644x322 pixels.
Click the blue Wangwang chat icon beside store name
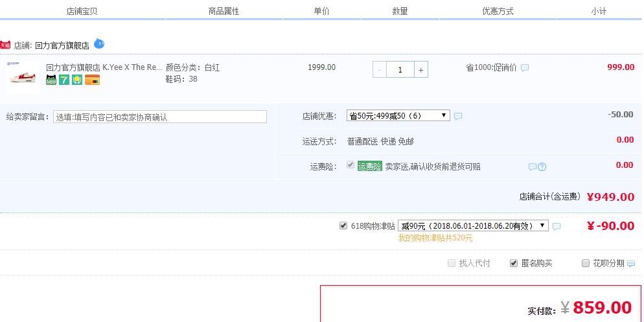pyautogui.click(x=99, y=44)
